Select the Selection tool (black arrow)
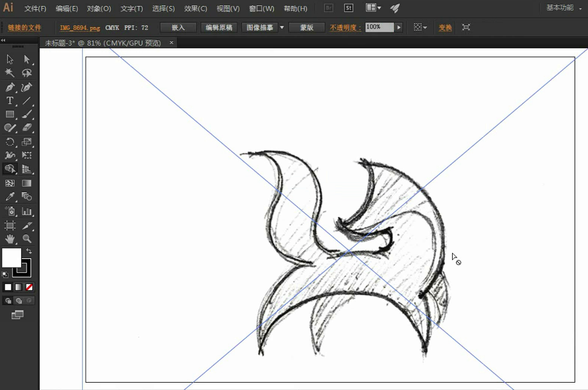The width and height of the screenshot is (588, 390). [10, 59]
